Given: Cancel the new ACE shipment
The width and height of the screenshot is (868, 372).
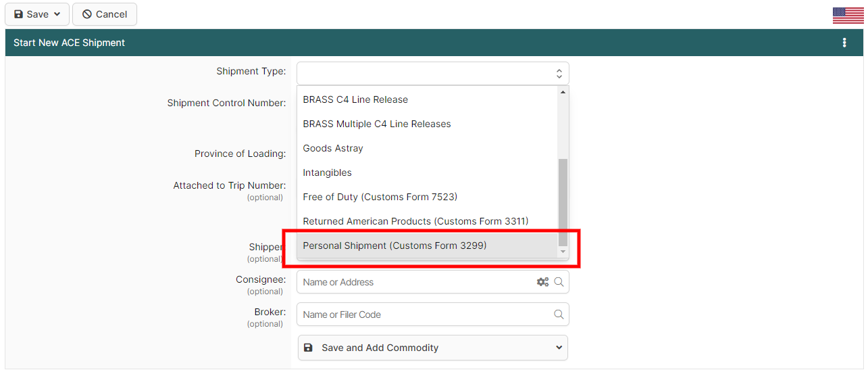Looking at the screenshot, I should click(105, 14).
